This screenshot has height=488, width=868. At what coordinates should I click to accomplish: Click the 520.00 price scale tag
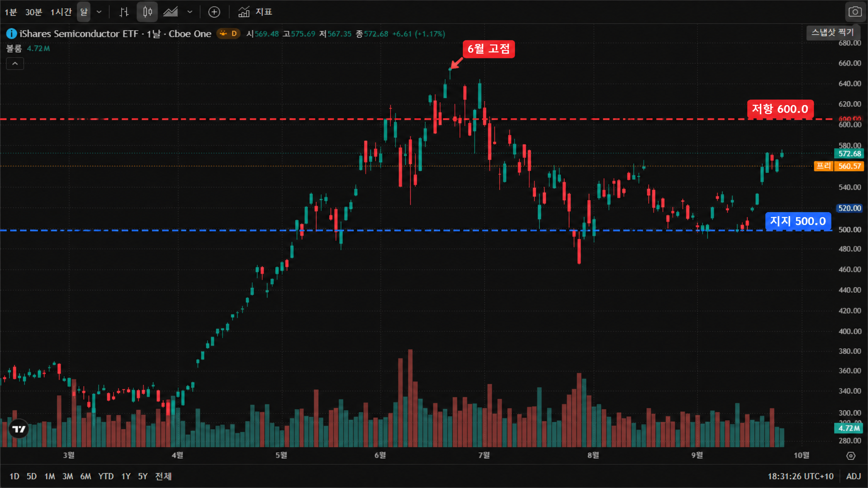(849, 208)
